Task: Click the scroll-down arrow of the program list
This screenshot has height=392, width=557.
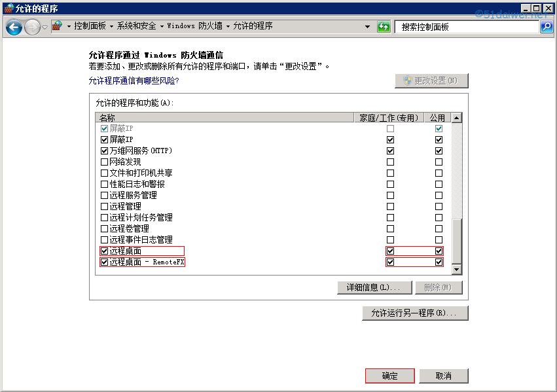Action: (456, 270)
